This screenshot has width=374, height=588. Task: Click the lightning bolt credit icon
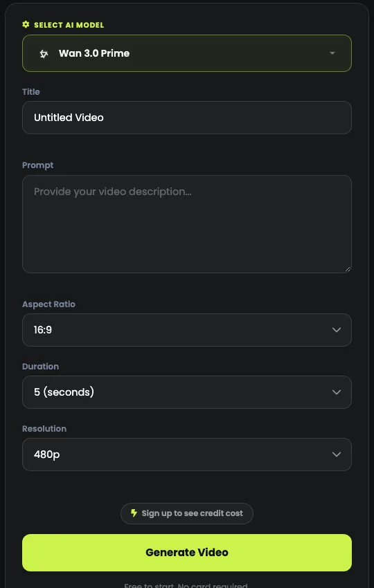(x=134, y=513)
